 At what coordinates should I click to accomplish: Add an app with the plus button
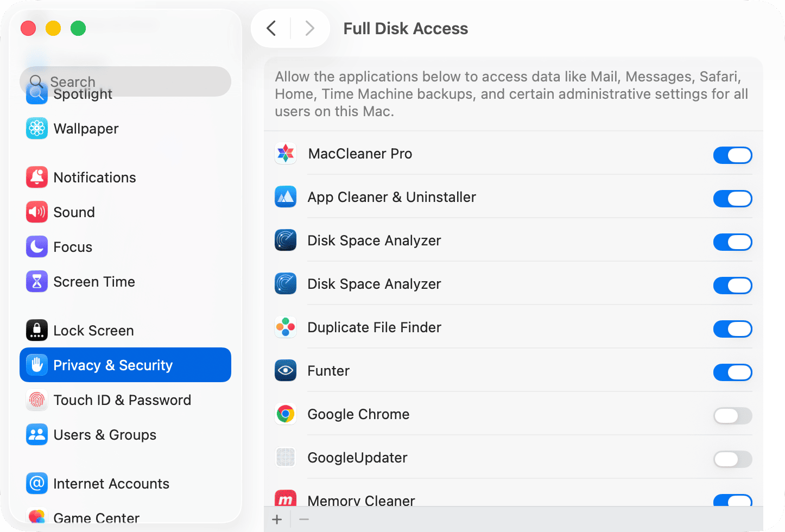coord(277,520)
